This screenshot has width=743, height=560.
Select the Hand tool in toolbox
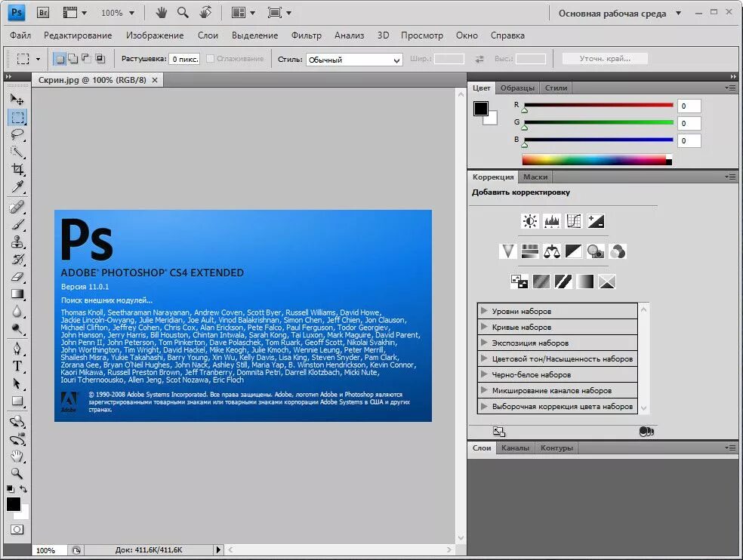pos(17,457)
